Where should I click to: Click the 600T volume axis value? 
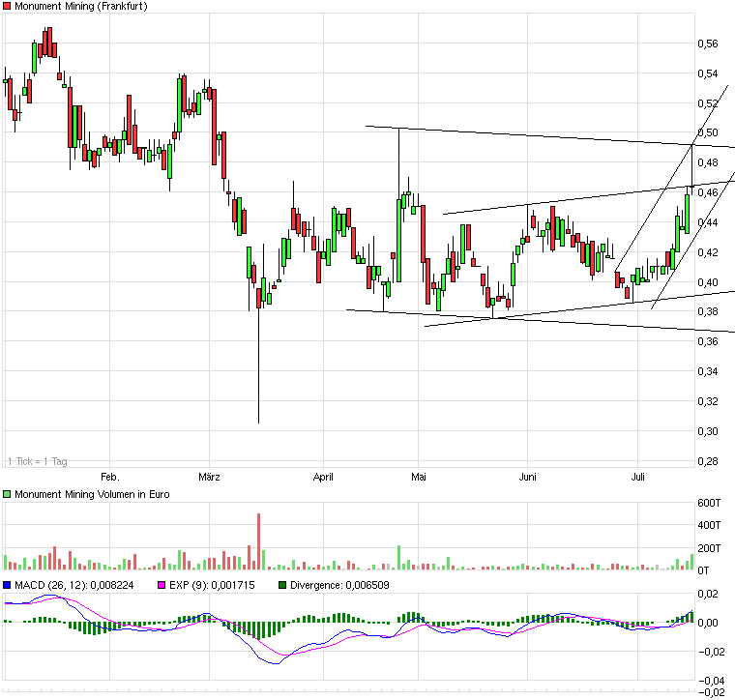pyautogui.click(x=709, y=503)
